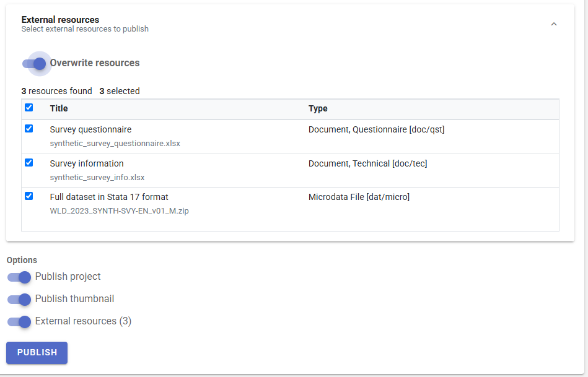588x377 pixels.
Task: Click the Microdata File [dat/micro] type cell
Action: pos(359,197)
